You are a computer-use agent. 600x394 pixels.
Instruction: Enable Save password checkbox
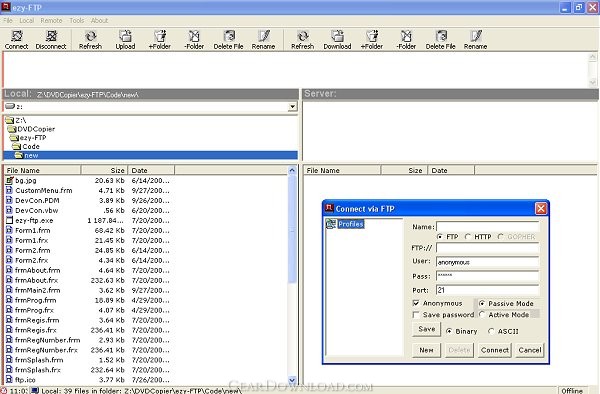(416, 315)
